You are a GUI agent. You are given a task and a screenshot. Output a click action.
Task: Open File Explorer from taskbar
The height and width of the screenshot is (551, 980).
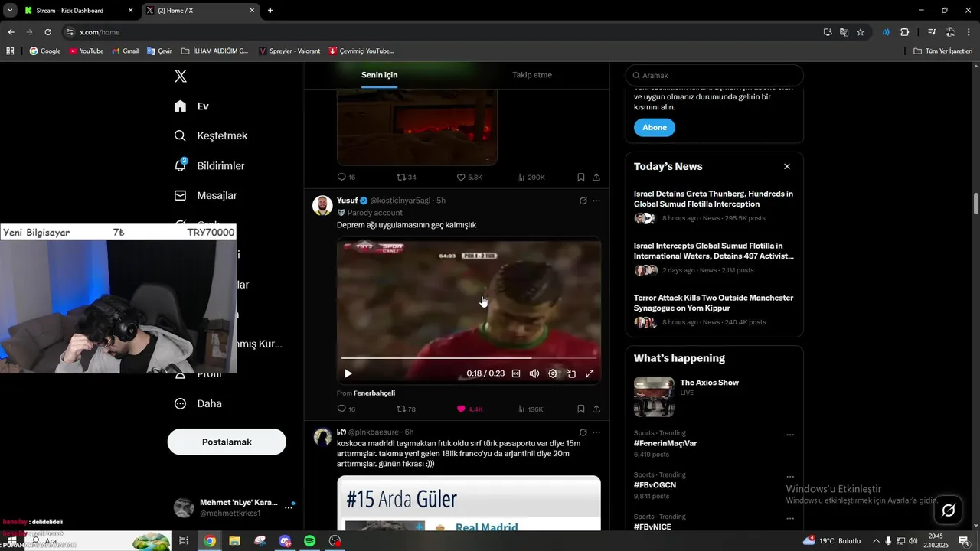(x=234, y=541)
